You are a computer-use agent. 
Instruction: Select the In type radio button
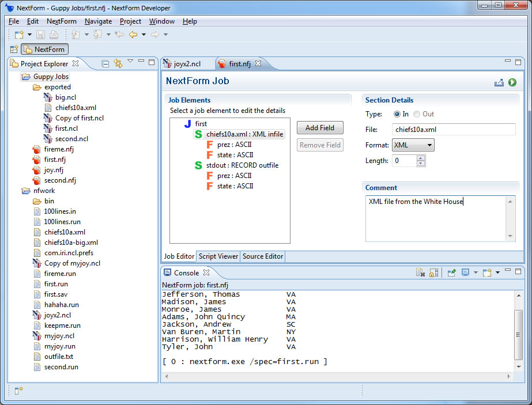[397, 114]
